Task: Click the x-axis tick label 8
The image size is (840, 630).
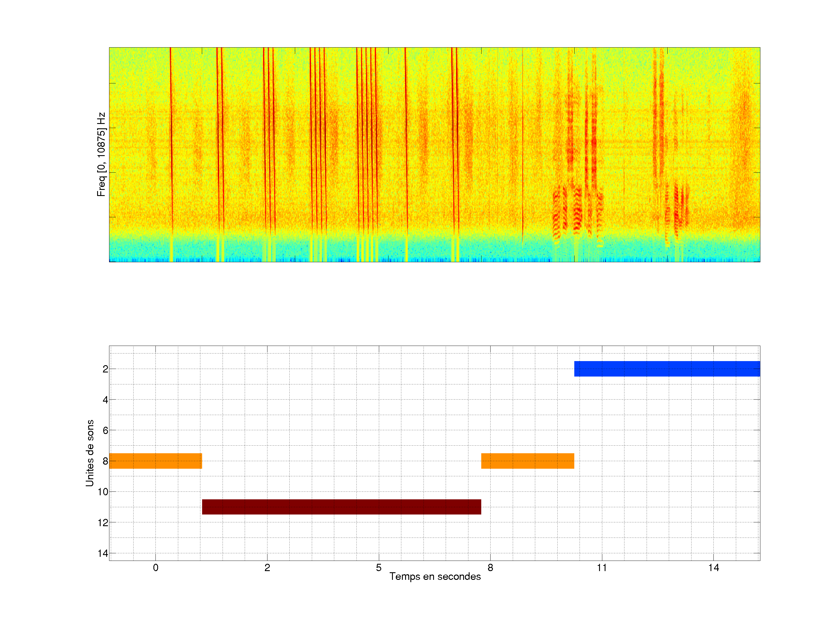Action: [x=490, y=568]
